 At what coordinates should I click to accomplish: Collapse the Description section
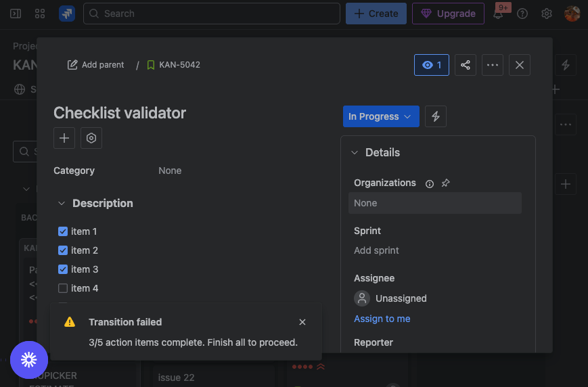click(62, 204)
